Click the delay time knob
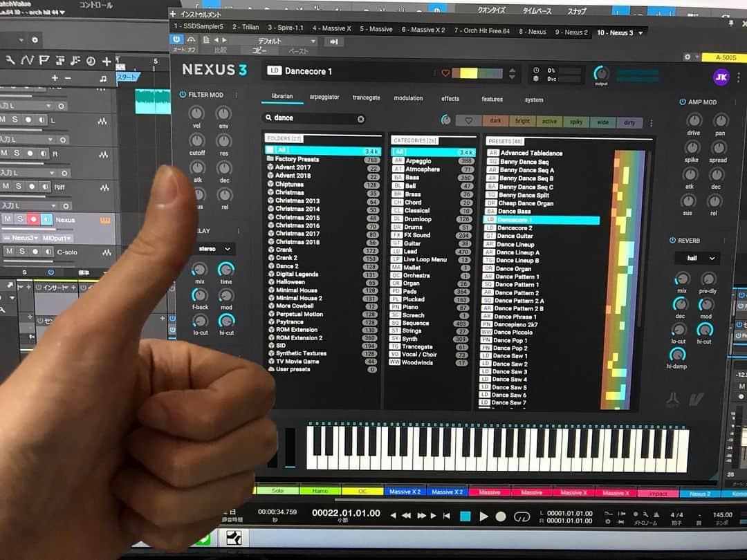The width and height of the screenshot is (747, 560). point(225,270)
